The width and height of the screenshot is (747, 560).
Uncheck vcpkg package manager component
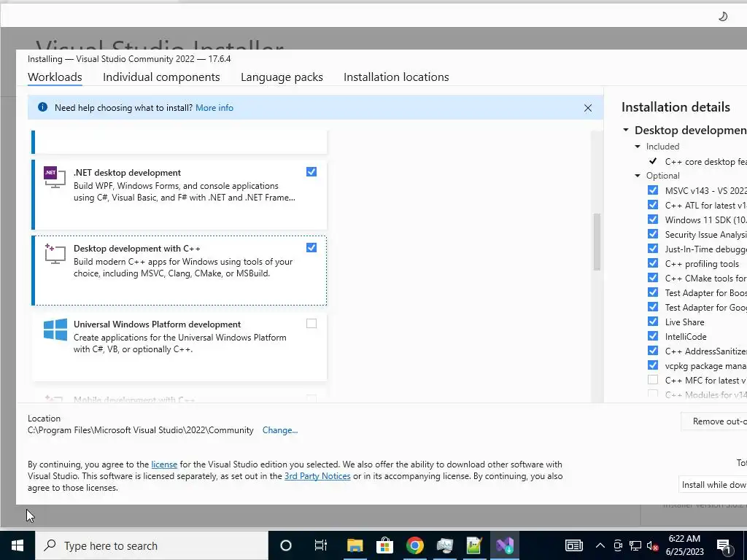(x=653, y=365)
